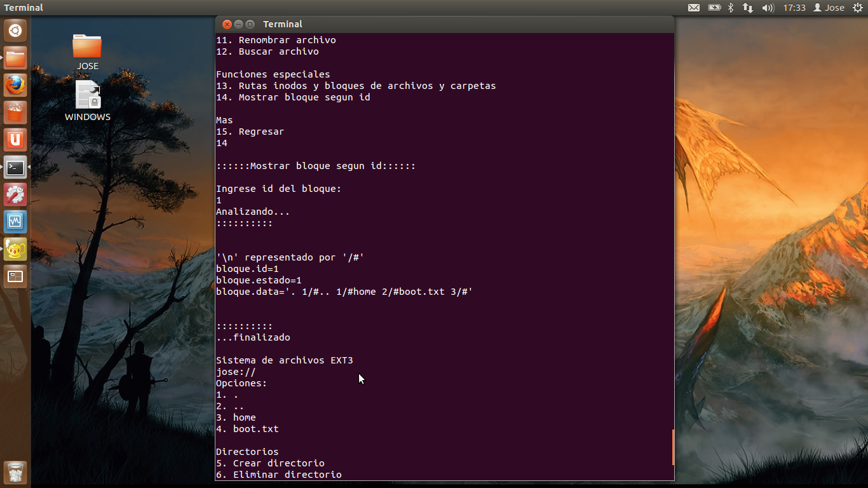Click '13. Rutas inodos y bloques' line
This screenshot has height=488, width=868.
[x=356, y=86]
